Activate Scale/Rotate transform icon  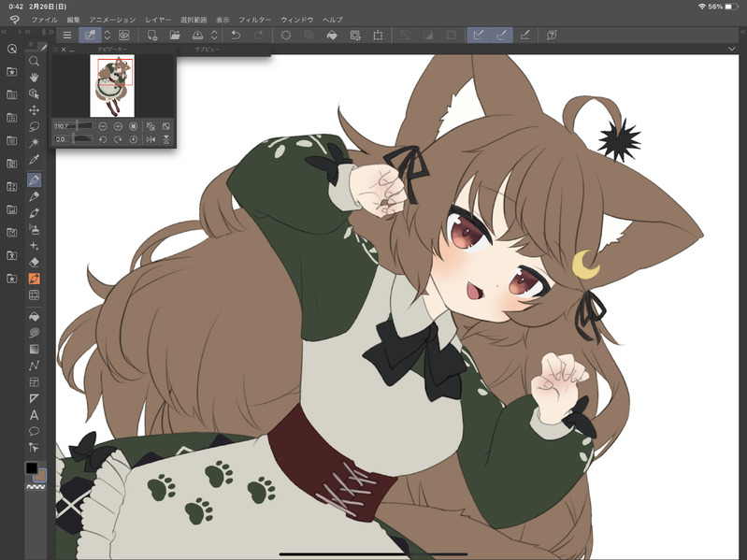(x=378, y=36)
